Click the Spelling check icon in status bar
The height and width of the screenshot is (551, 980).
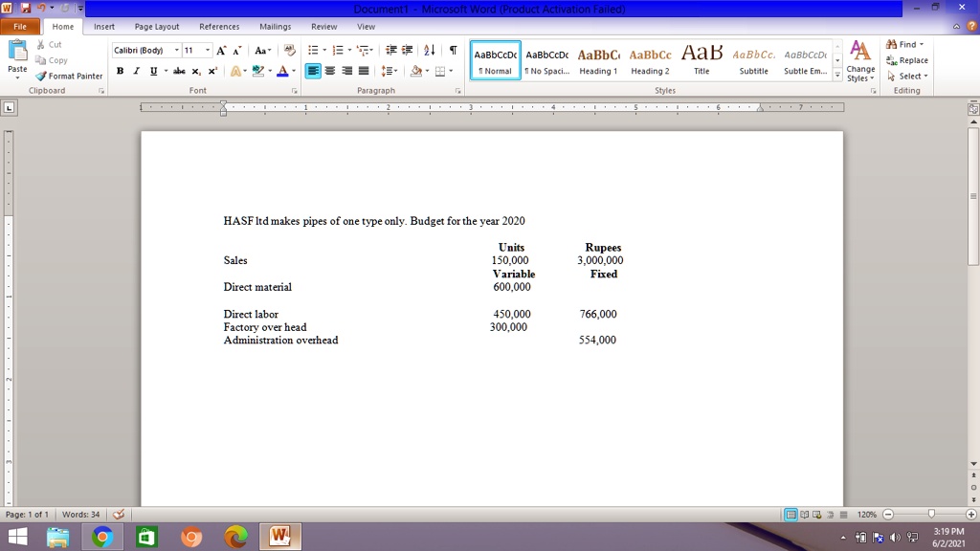pos(117,514)
